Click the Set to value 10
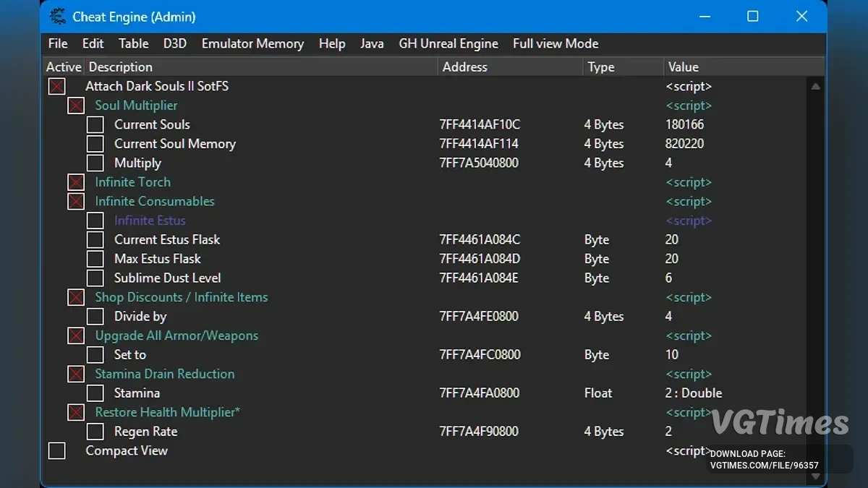The image size is (868, 488). (672, 354)
